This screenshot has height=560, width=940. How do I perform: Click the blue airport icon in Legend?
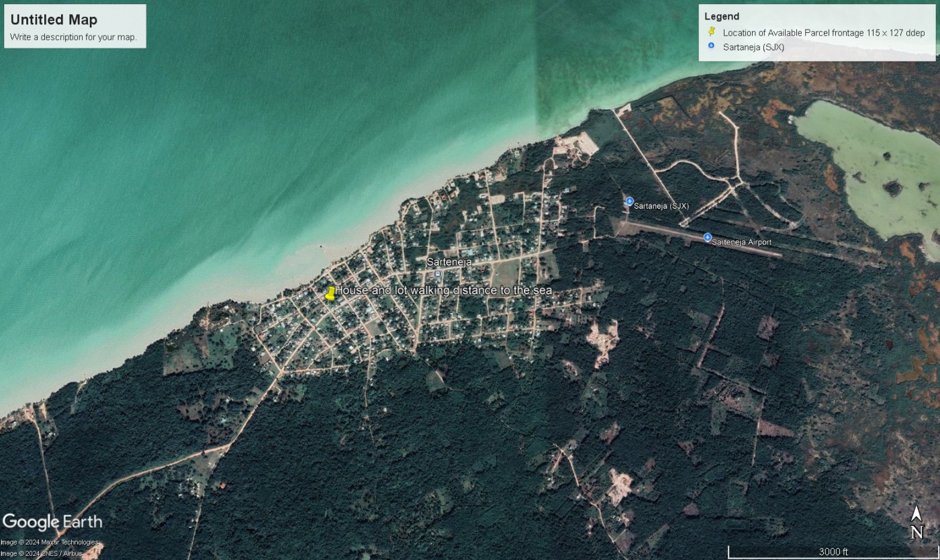tap(711, 46)
